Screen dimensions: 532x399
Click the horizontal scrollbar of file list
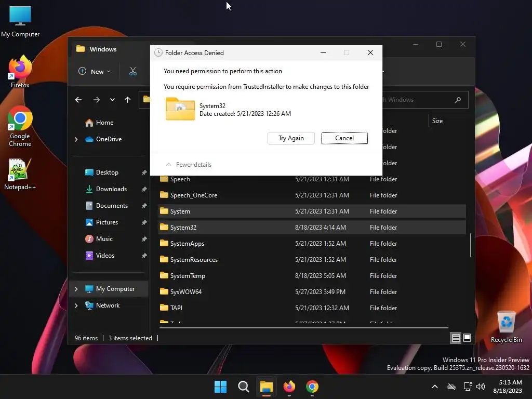(303, 328)
